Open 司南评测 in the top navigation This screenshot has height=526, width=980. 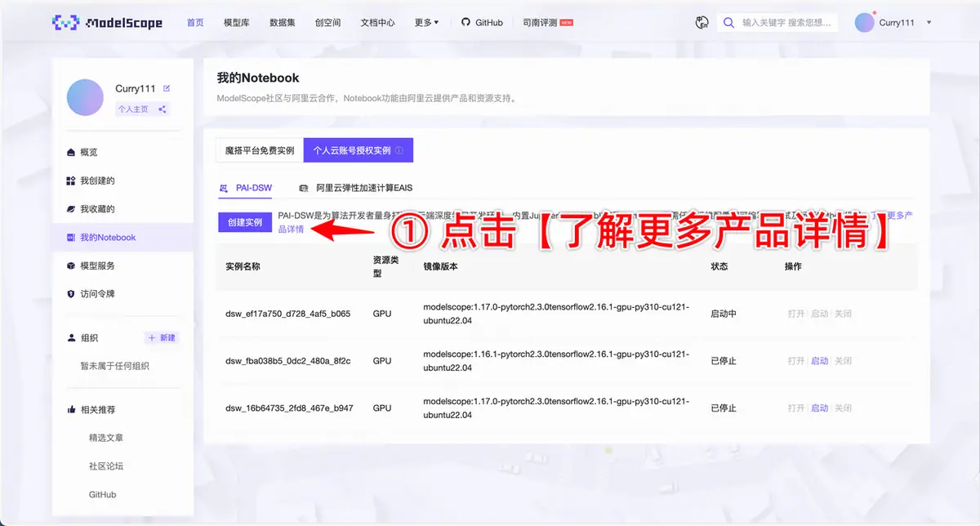tap(548, 23)
